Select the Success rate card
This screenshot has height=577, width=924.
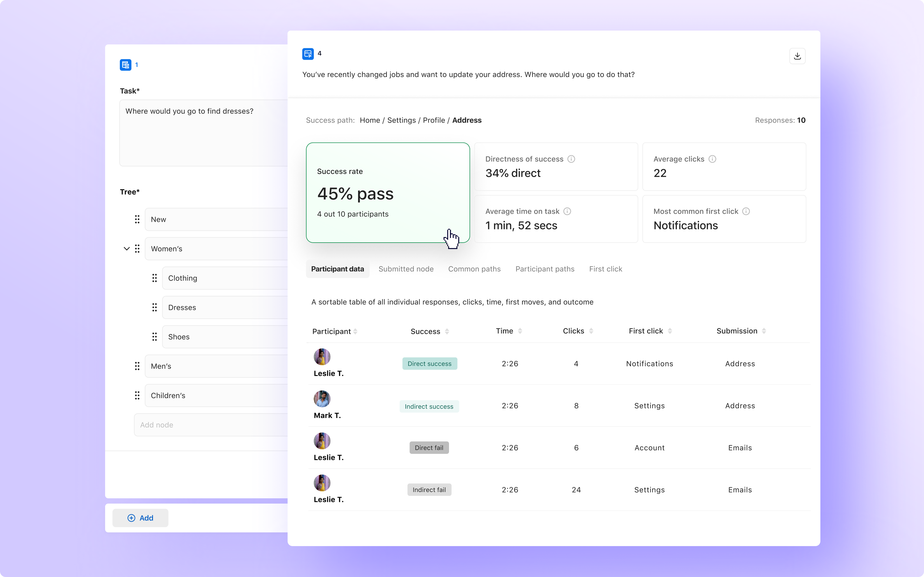click(388, 193)
